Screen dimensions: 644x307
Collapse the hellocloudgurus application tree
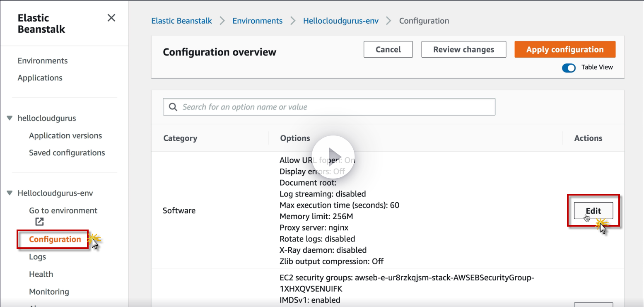pos(10,118)
